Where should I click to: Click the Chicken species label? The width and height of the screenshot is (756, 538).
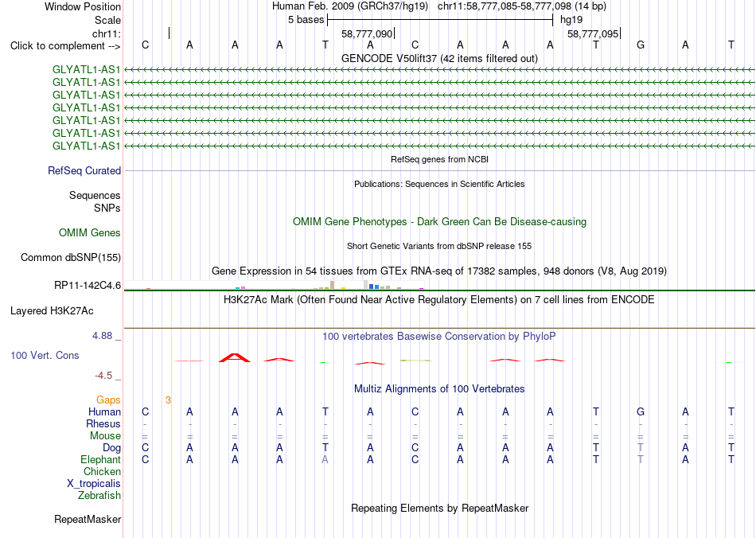(x=102, y=471)
